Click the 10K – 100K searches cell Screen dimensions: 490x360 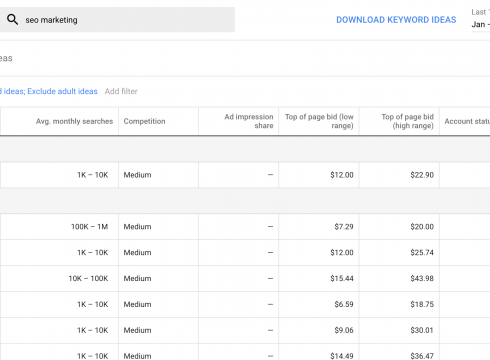[x=88, y=278]
